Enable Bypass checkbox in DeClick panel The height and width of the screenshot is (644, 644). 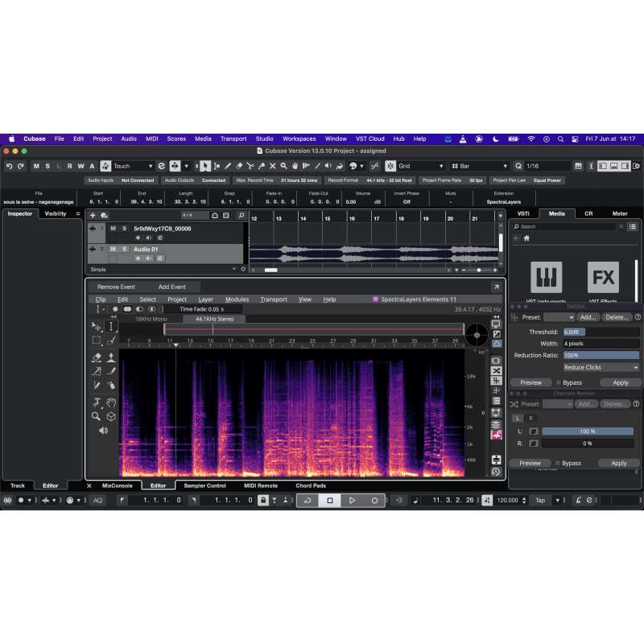[558, 382]
